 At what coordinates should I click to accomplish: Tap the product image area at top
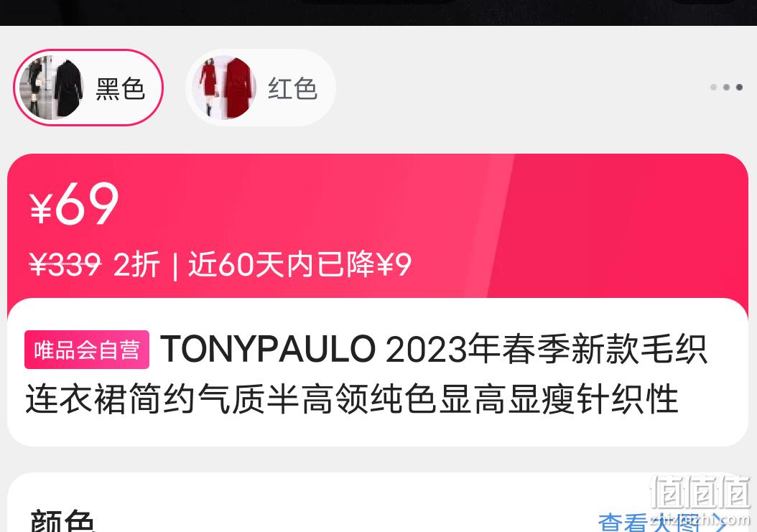[x=378, y=12]
